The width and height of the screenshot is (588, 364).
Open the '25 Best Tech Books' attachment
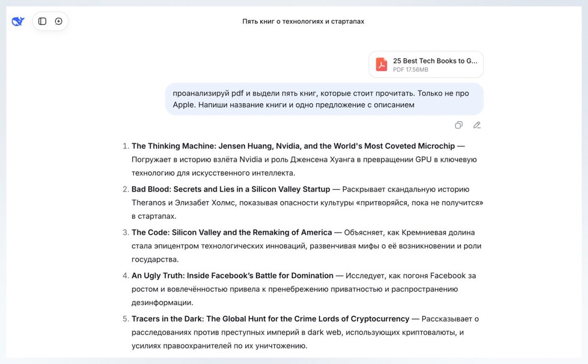pyautogui.click(x=434, y=61)
